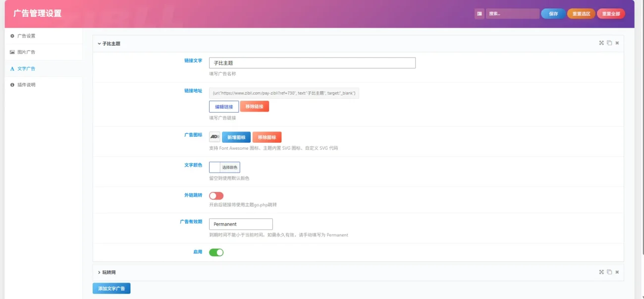644x299 pixels.
Task: Click the 添加文字广告 button
Action: [x=111, y=288]
